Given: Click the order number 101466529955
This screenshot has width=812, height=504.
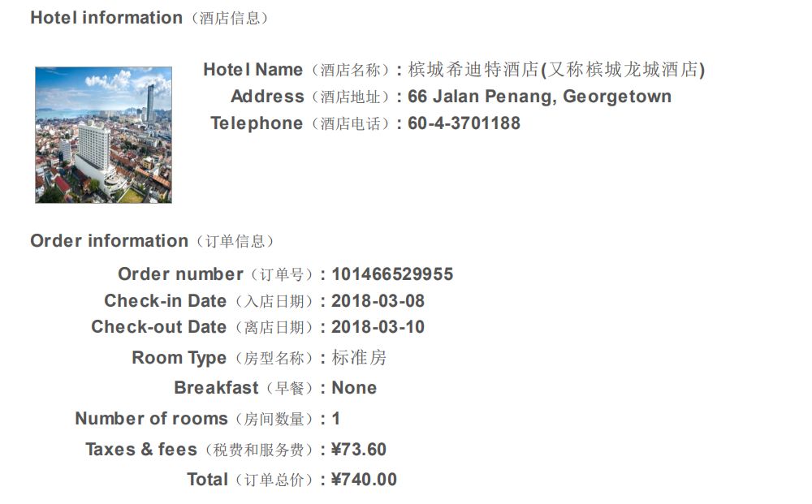Looking at the screenshot, I should 392,274.
